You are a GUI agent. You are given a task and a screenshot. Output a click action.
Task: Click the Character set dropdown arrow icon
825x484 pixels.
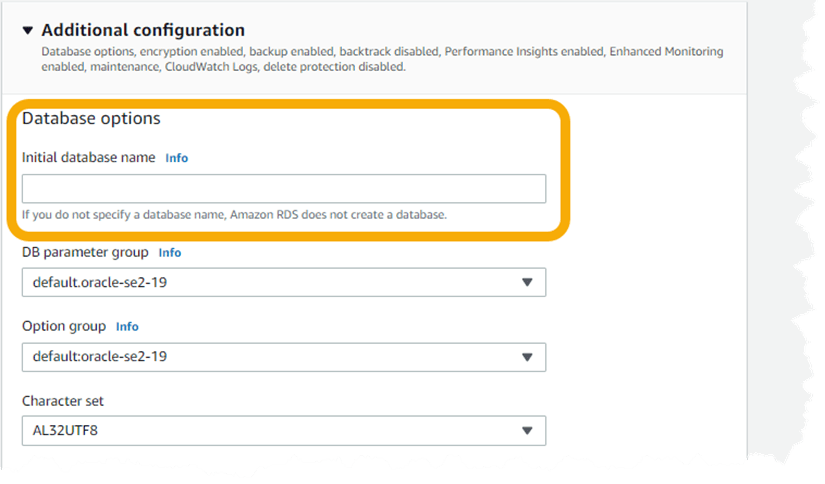527,431
